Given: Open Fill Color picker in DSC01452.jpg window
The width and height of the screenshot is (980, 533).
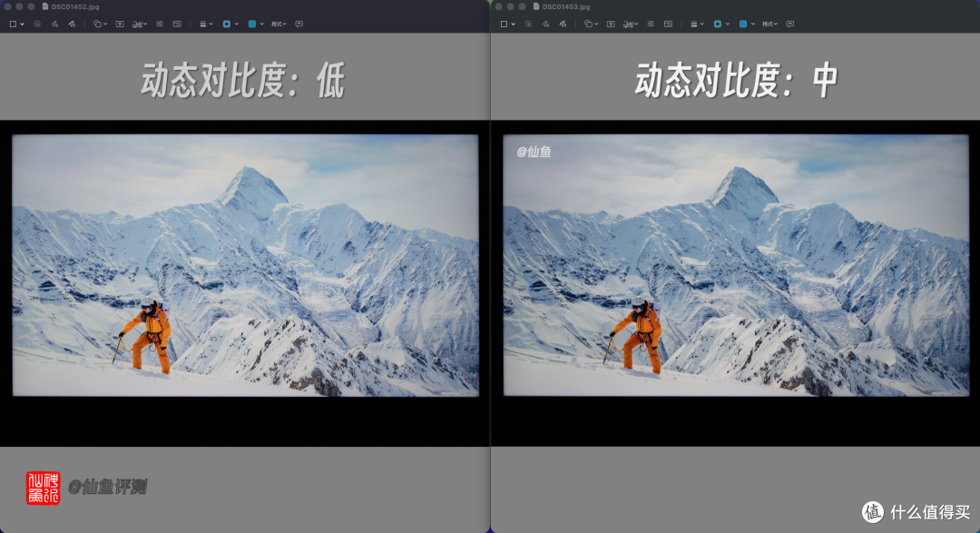Looking at the screenshot, I should click(256, 24).
